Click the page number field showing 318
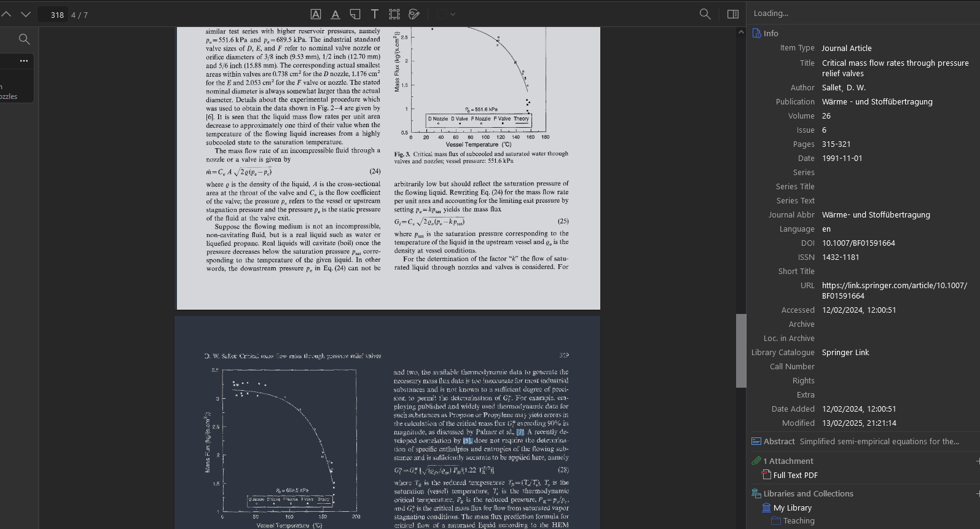 pyautogui.click(x=53, y=15)
